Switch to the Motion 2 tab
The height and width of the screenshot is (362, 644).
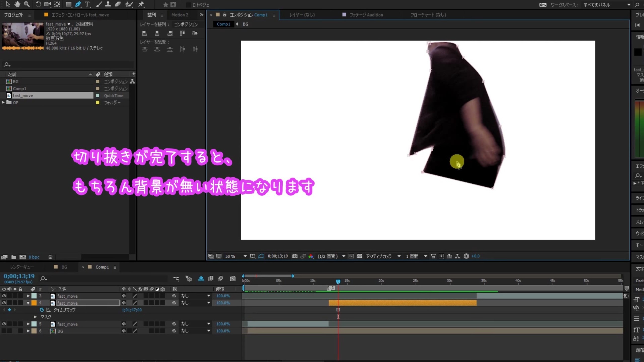(180, 15)
